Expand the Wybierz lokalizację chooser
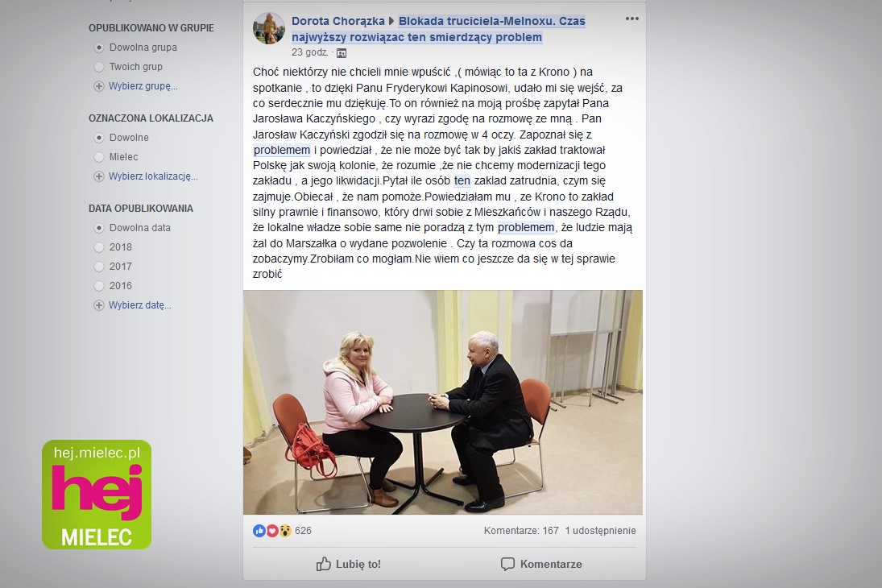882x588 pixels. [x=153, y=176]
